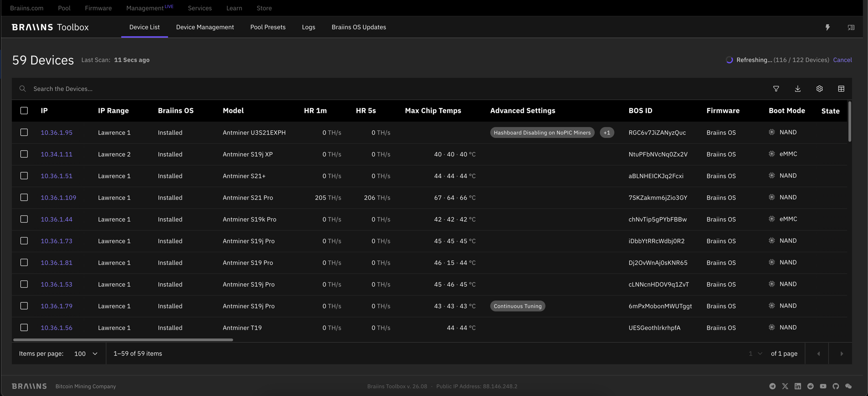This screenshot has height=396, width=868.
Task: Click the Braiins Toolbox logo
Action: (50, 27)
